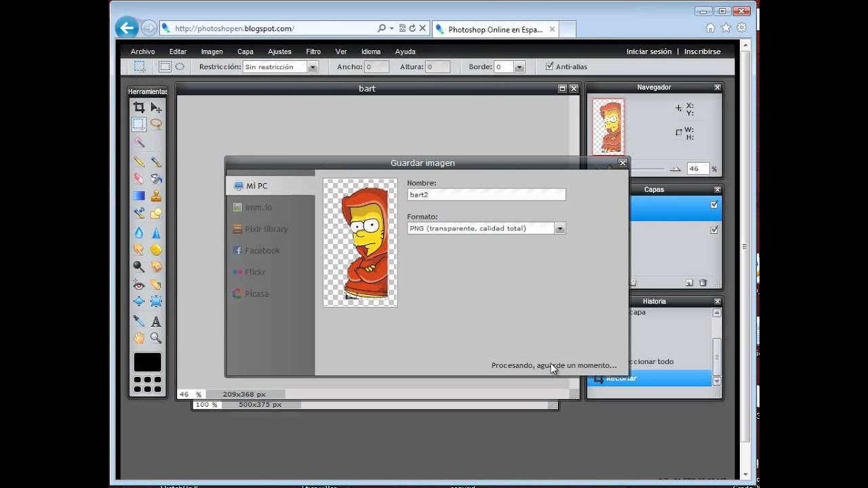The width and height of the screenshot is (868, 488).
Task: Select the Brush tool
Action: click(156, 161)
